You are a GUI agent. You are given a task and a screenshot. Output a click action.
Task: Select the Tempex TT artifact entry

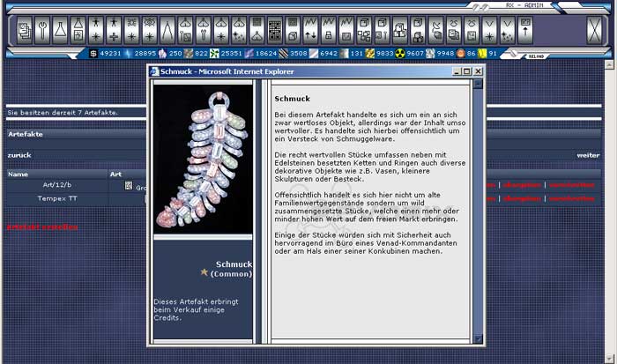(x=56, y=198)
